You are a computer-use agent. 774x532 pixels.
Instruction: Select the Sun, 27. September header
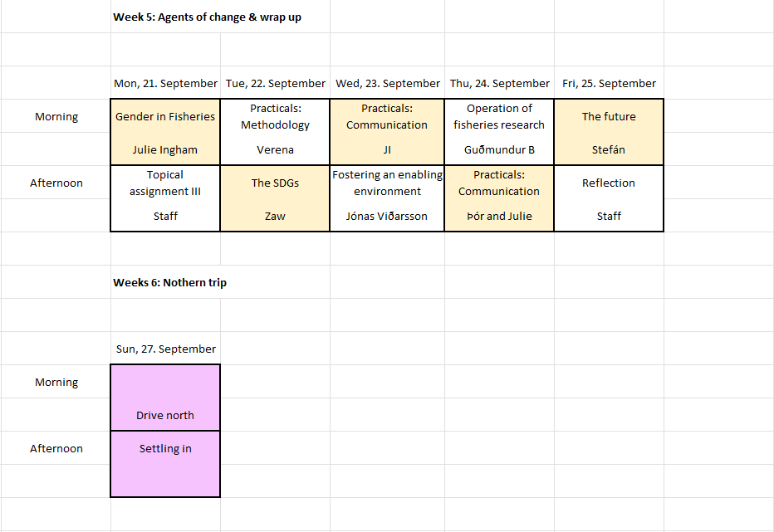coord(165,349)
